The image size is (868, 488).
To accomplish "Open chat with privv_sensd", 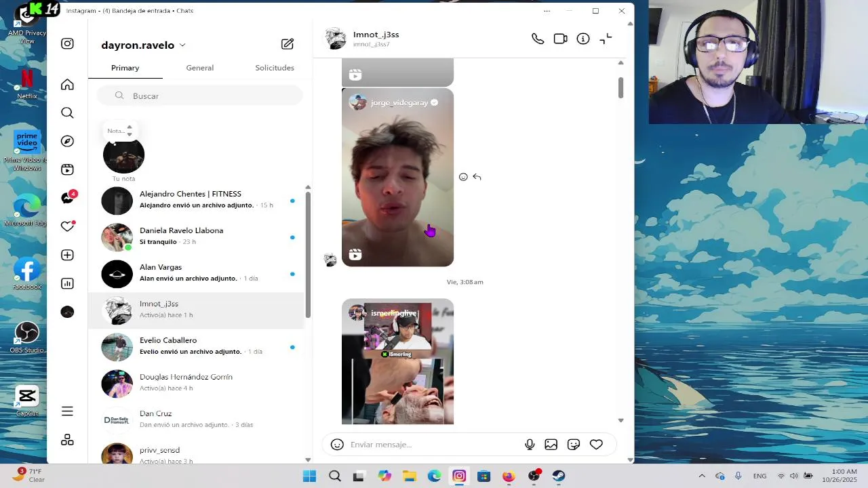I will (197, 454).
